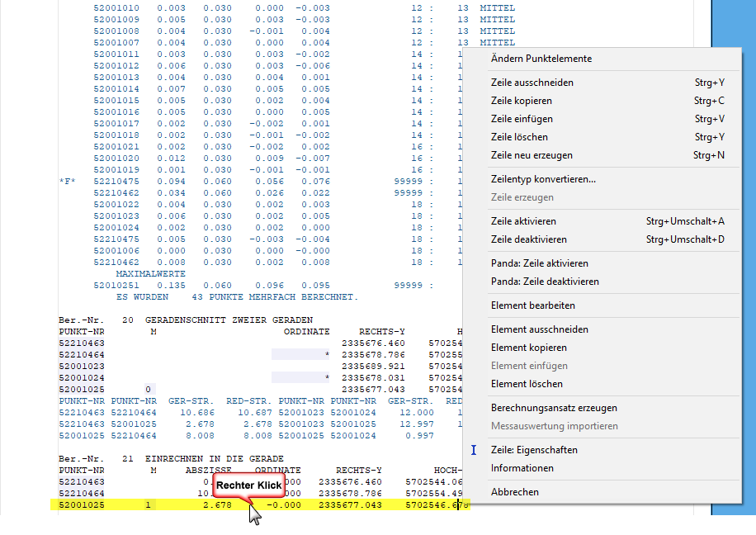Click 'Zeile neu erzeugen' entry
The width and height of the screenshot is (756, 535).
pos(531,155)
